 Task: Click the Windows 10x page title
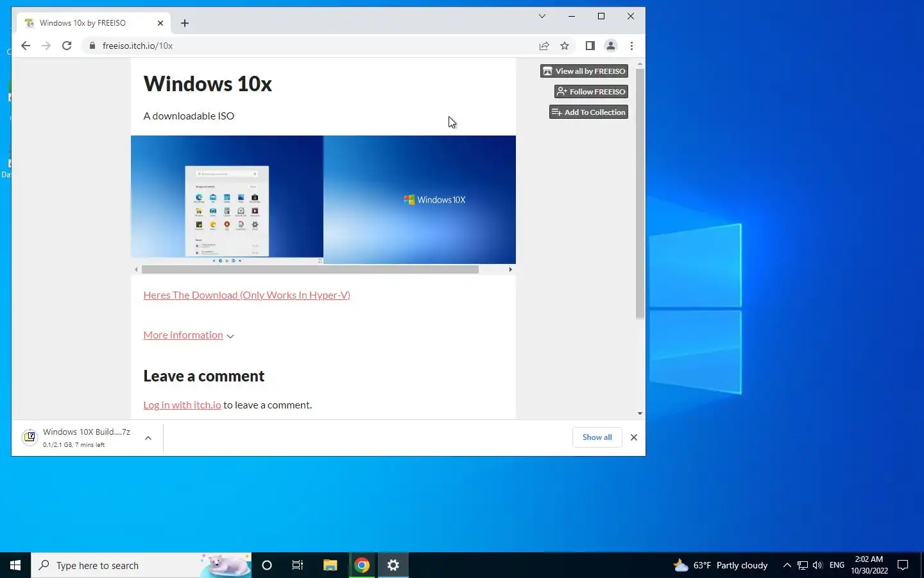tap(207, 84)
